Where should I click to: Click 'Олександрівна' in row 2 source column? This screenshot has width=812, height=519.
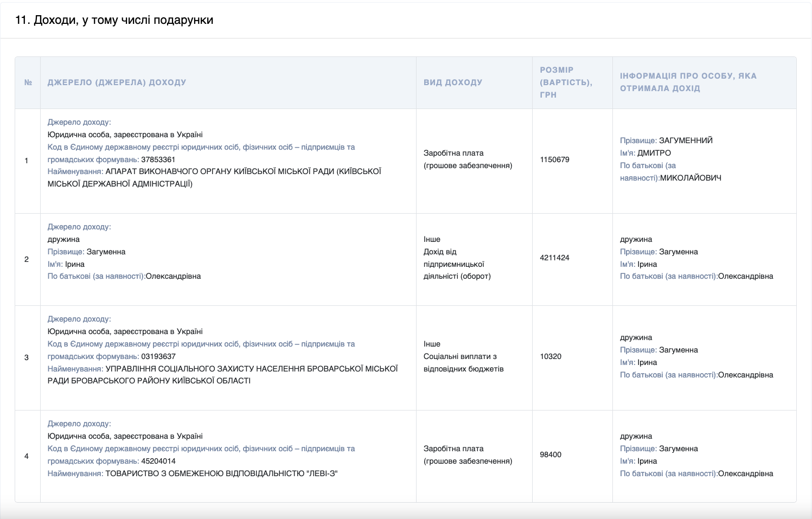point(173,276)
